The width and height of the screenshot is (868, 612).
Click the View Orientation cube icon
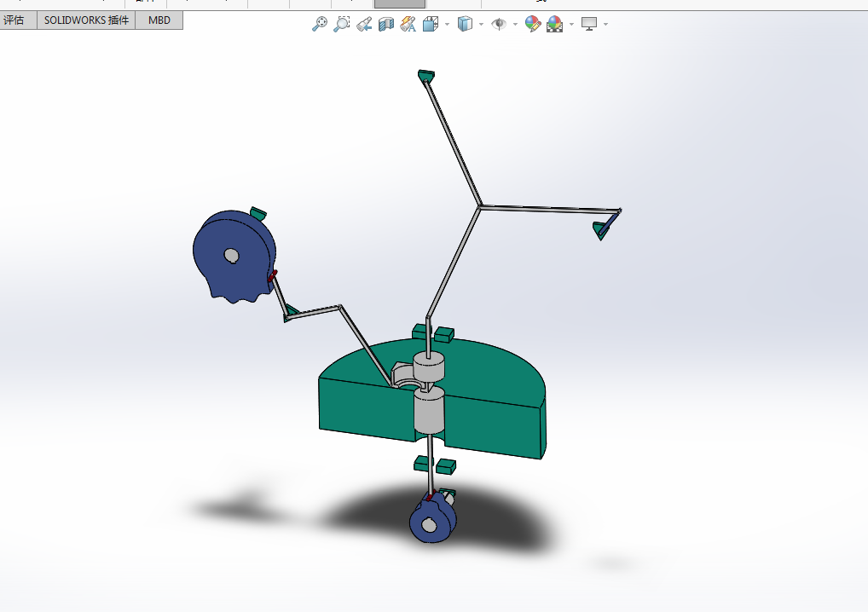click(430, 24)
